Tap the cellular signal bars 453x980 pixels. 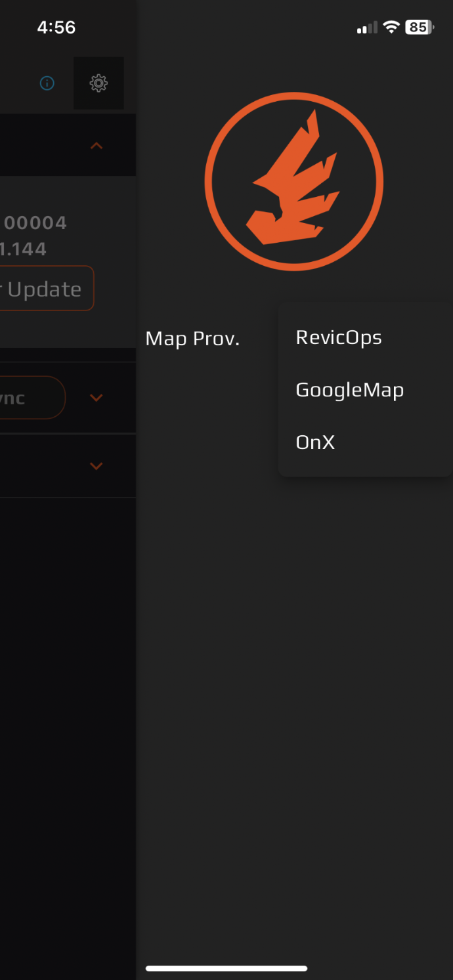(367, 28)
